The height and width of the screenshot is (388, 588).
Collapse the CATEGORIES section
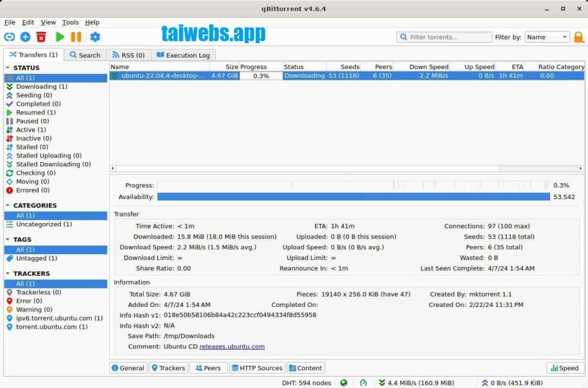tap(7, 205)
